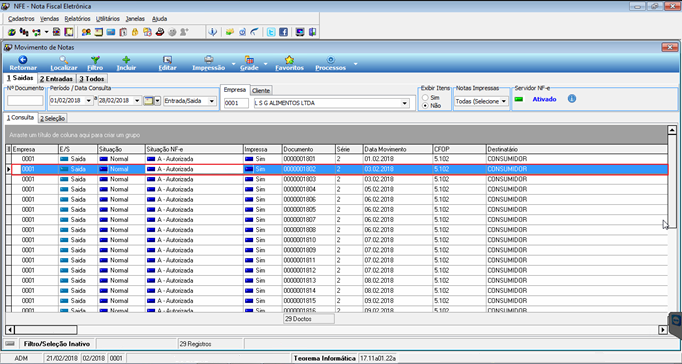Click the Twitter icon in the toolbar
Viewport: 682px width, 364px height.
271,32
